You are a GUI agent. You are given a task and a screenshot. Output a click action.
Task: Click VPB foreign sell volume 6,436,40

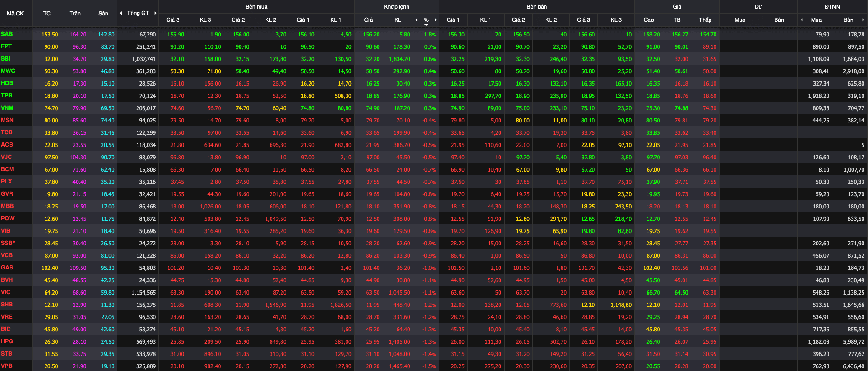(853, 366)
